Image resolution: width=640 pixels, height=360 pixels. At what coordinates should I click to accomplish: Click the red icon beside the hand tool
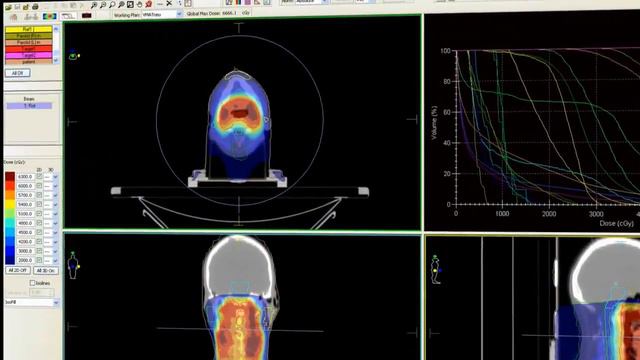click(149, 4)
